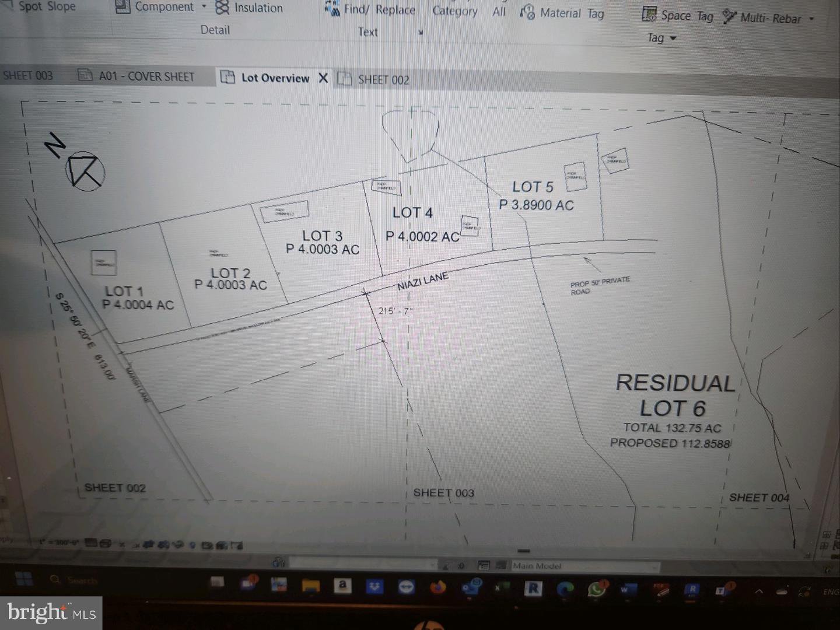Open the Windows Start menu
The width and height of the screenshot is (840, 630).
24,579
